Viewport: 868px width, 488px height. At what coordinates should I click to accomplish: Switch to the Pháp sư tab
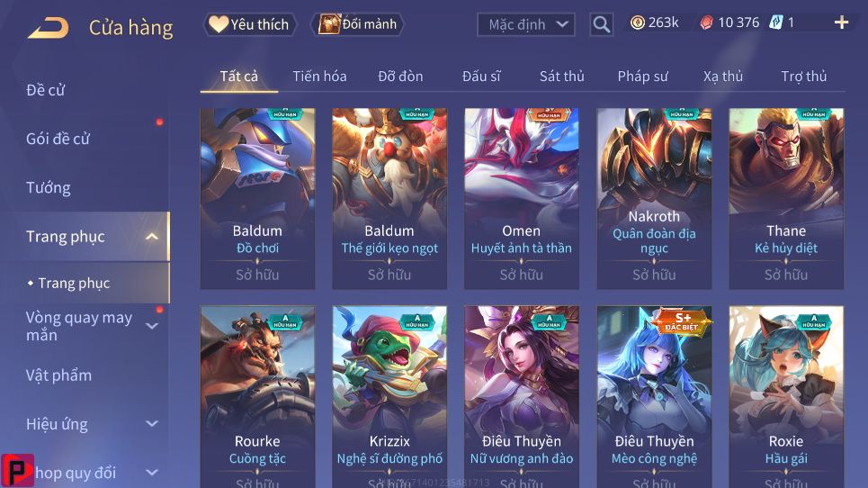[x=643, y=76]
